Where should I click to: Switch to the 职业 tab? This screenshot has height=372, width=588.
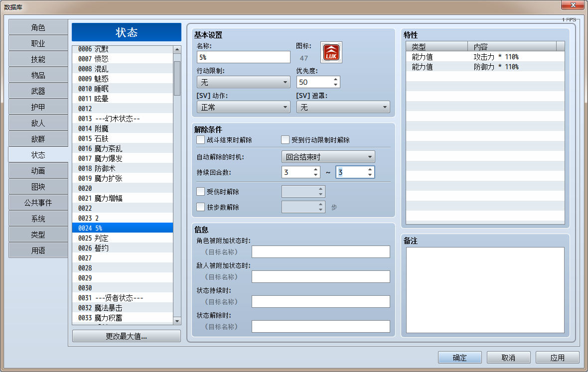pyautogui.click(x=38, y=43)
